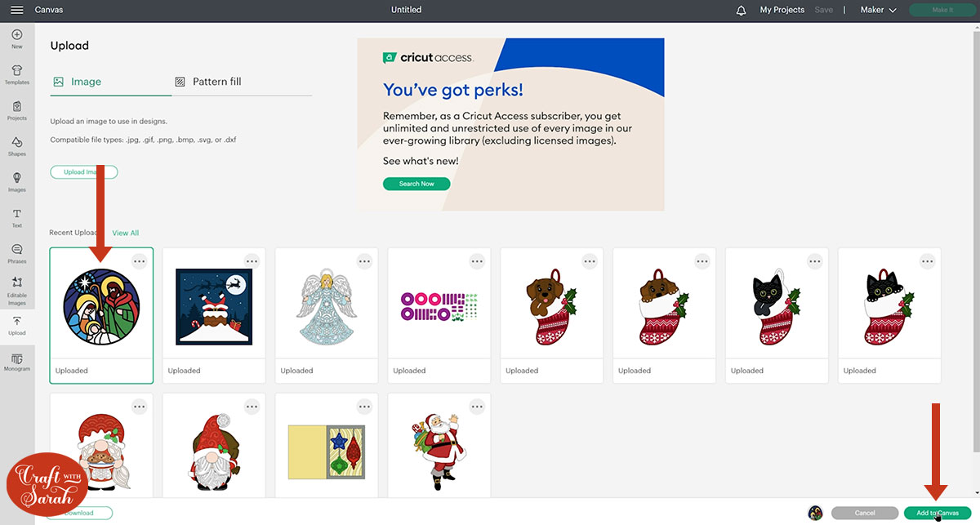Select the Santa gnome thumbnail

click(x=214, y=451)
